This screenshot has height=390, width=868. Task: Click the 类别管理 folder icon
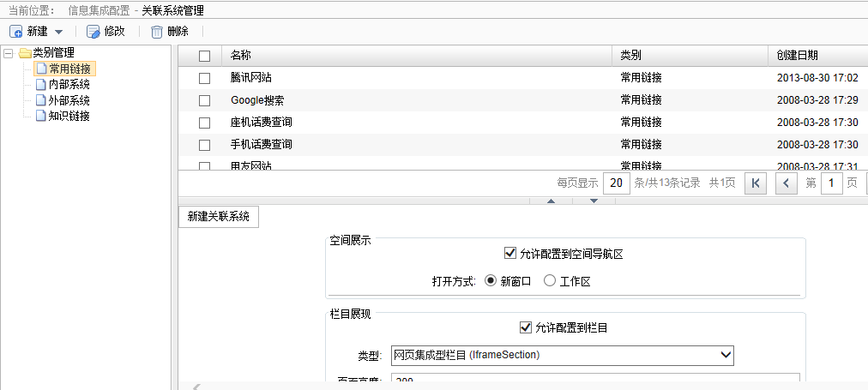coord(25,53)
